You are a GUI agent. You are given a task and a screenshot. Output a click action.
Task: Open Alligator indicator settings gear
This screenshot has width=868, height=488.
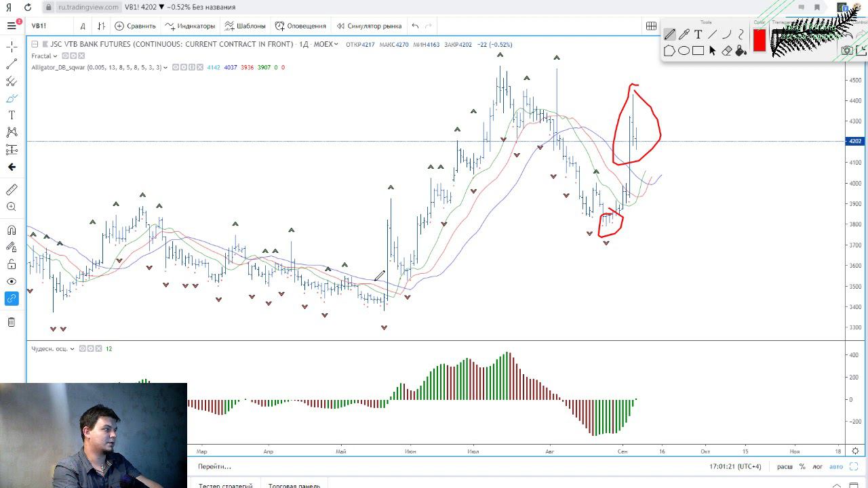click(183, 67)
